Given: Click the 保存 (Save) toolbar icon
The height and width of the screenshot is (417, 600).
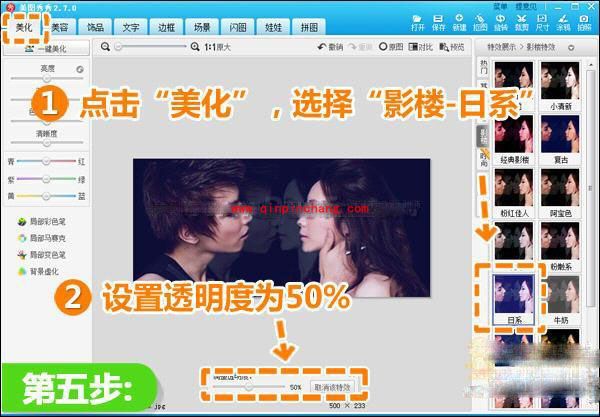Looking at the screenshot, I should [x=439, y=23].
